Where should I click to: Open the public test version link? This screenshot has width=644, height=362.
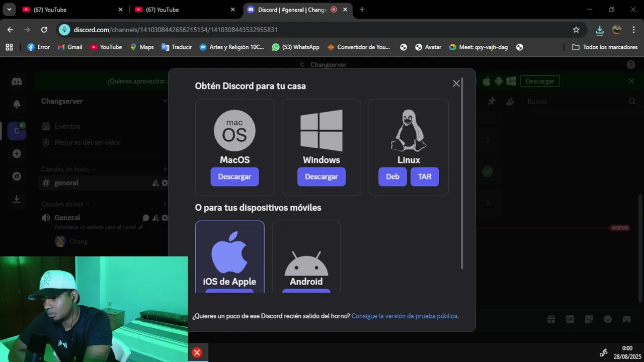(405, 316)
